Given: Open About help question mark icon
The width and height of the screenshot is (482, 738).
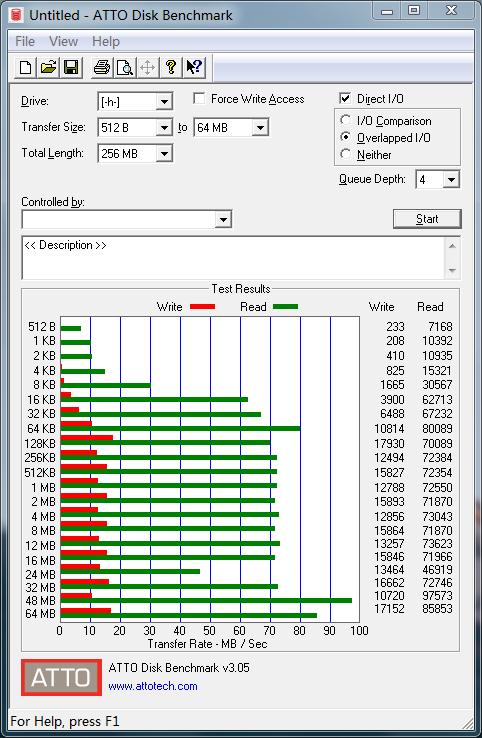Looking at the screenshot, I should click(x=171, y=67).
